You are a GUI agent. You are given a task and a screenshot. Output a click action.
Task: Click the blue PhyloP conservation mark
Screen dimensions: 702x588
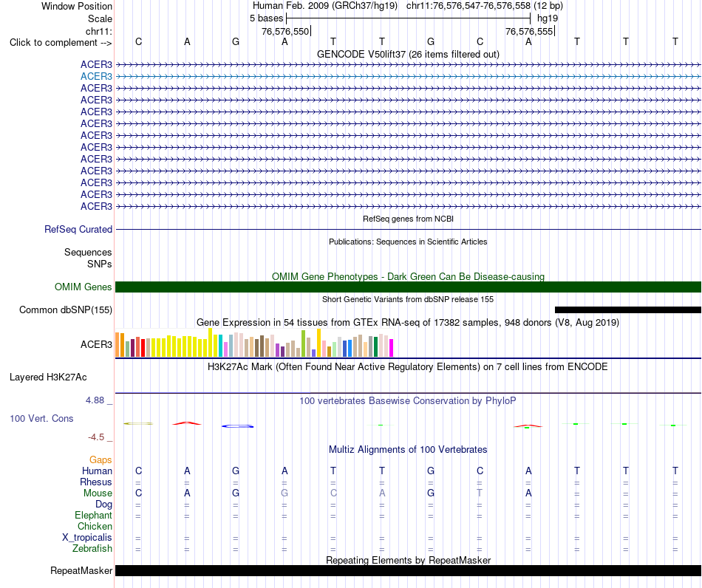(237, 426)
